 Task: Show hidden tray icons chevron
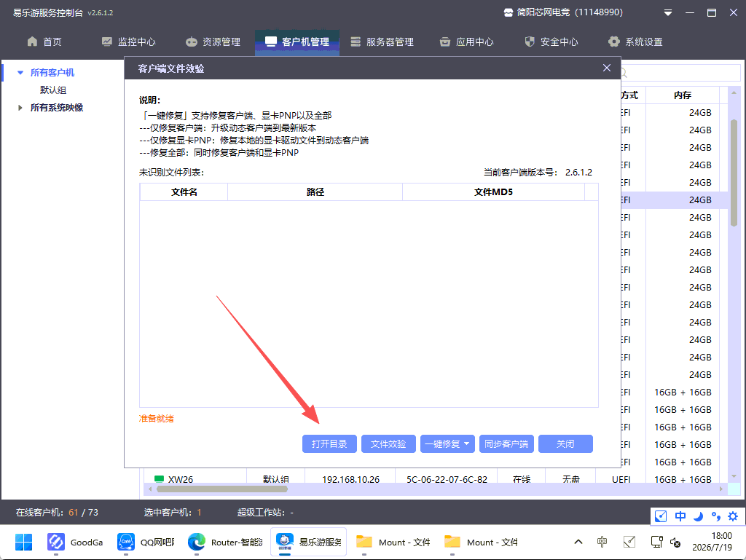[x=578, y=542]
